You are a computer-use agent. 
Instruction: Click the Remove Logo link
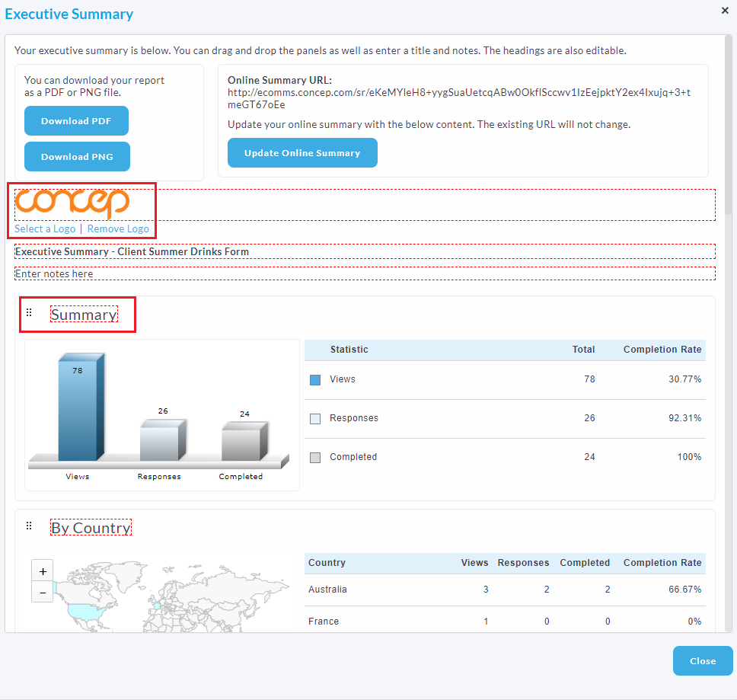pyautogui.click(x=118, y=229)
